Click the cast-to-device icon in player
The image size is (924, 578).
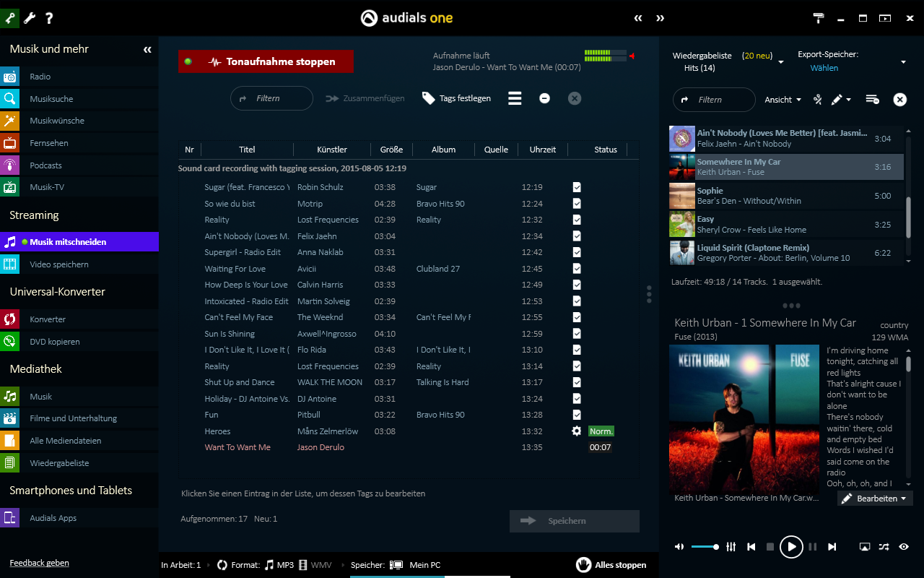click(865, 547)
